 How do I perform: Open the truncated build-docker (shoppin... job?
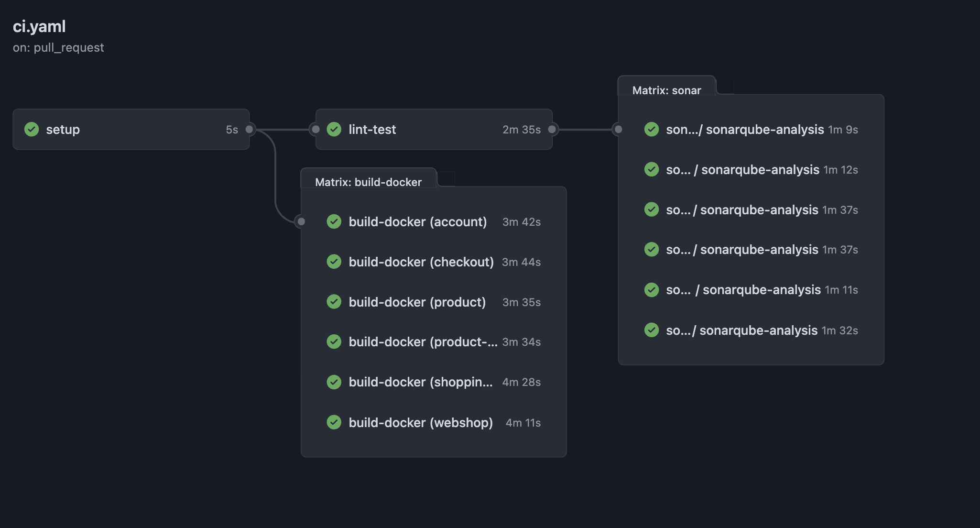tap(420, 382)
